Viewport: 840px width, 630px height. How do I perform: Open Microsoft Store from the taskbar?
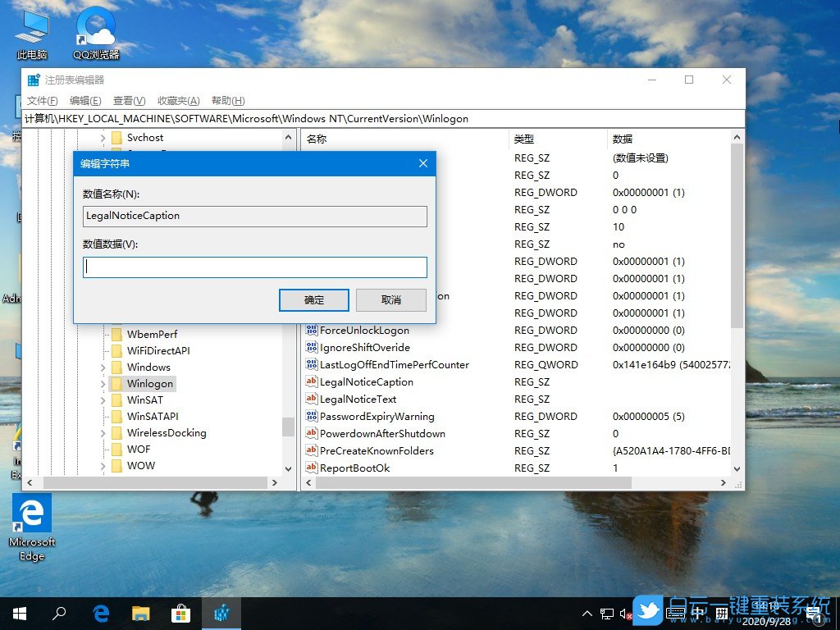(x=181, y=613)
